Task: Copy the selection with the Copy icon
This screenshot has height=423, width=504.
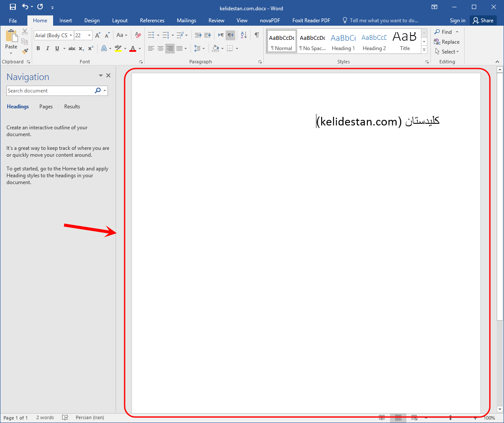Action: (x=24, y=41)
